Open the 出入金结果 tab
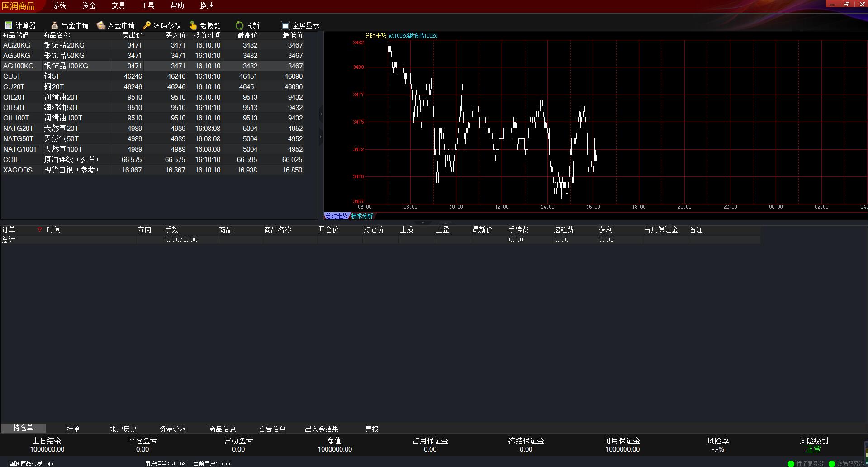 click(x=322, y=429)
